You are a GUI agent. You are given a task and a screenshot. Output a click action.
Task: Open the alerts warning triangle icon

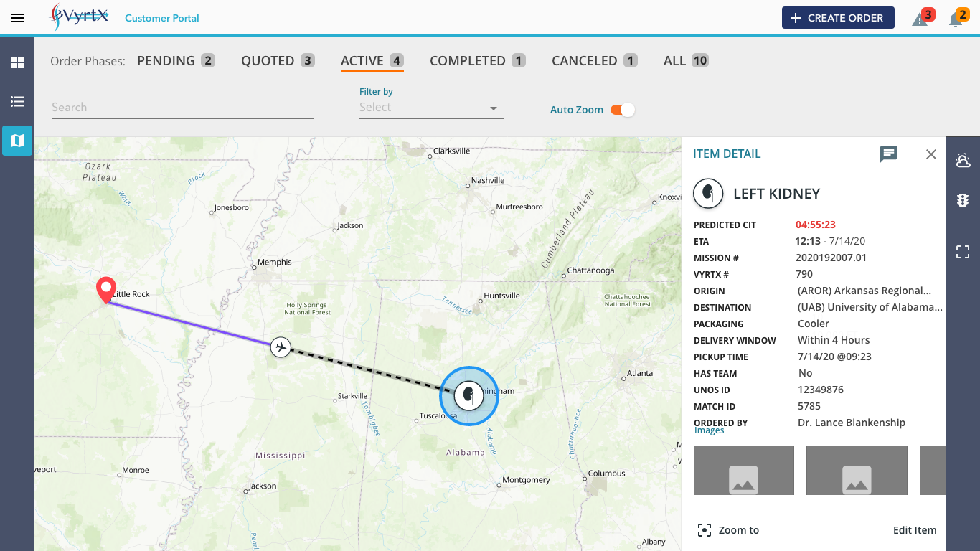pyautogui.click(x=920, y=19)
